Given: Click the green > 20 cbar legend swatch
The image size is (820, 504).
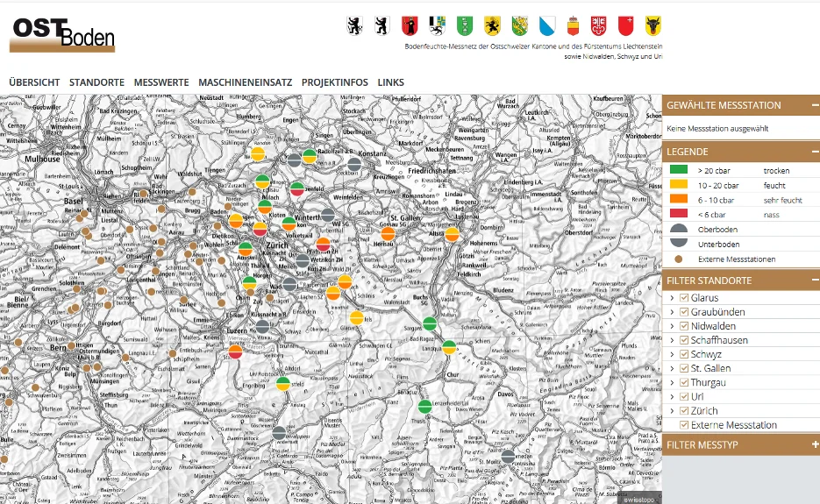Looking at the screenshot, I should tap(678, 171).
